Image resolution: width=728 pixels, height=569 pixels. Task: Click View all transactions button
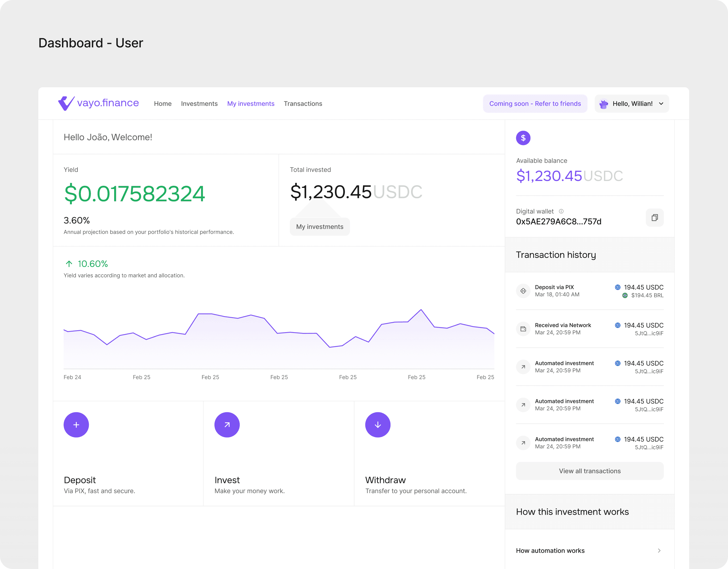(x=590, y=471)
